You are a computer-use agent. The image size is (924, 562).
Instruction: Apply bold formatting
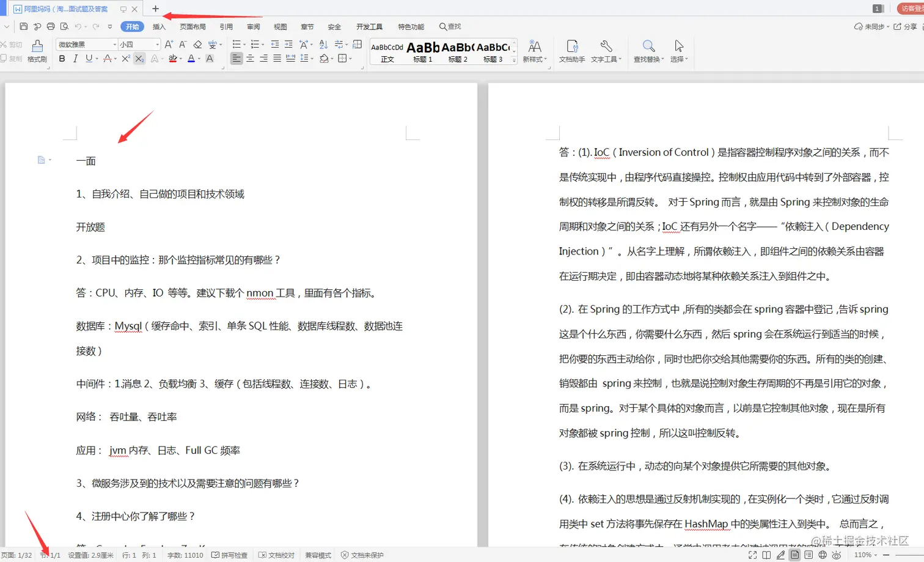tap(62, 59)
